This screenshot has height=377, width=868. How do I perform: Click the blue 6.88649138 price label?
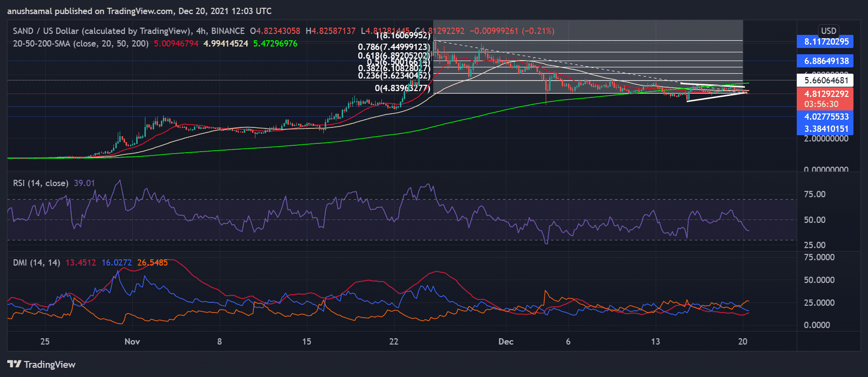pyautogui.click(x=826, y=61)
